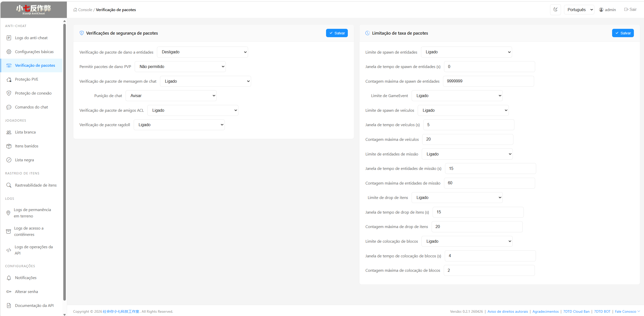Click the Logs do anti-cheat icon
The image size is (644, 316).
[9, 38]
